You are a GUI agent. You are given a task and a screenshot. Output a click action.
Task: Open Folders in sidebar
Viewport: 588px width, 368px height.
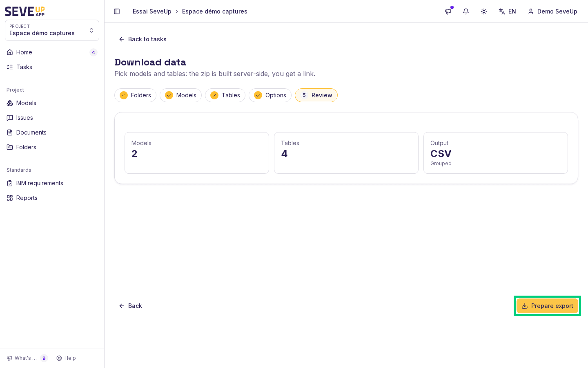[x=52, y=147]
